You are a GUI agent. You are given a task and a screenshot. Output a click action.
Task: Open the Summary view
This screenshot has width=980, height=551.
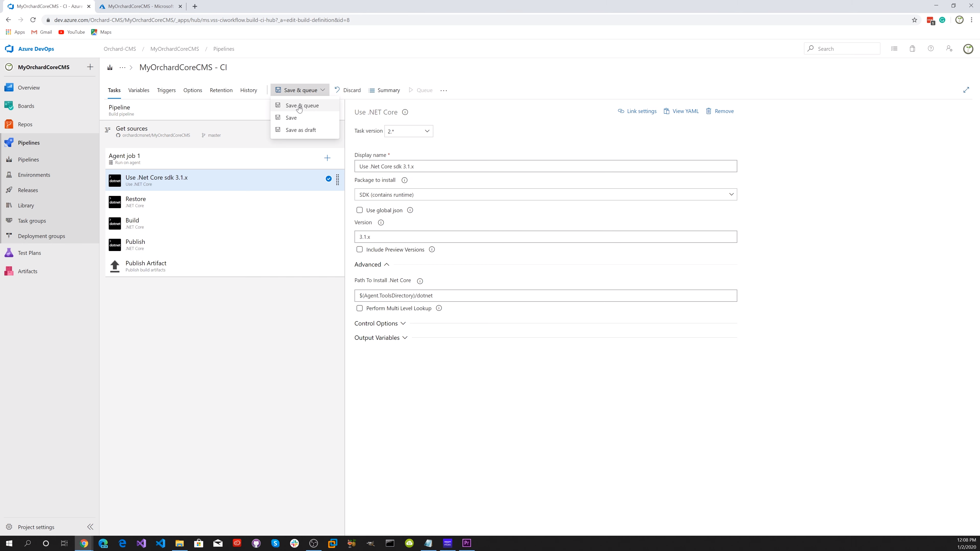point(384,90)
